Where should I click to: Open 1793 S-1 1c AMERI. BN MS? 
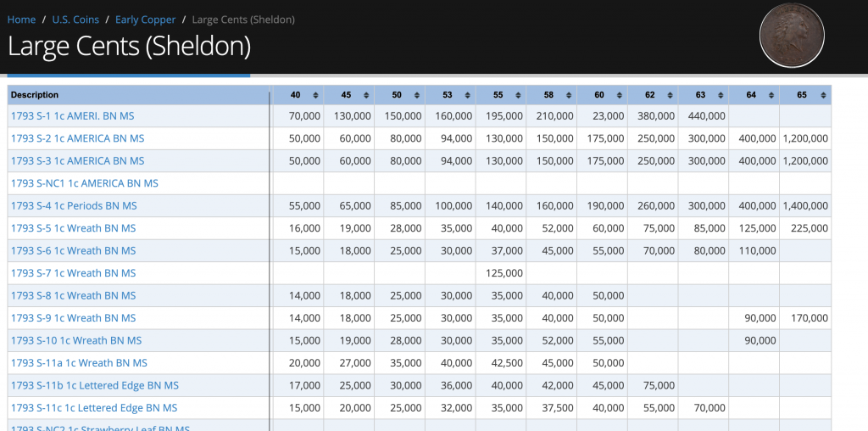(x=72, y=115)
